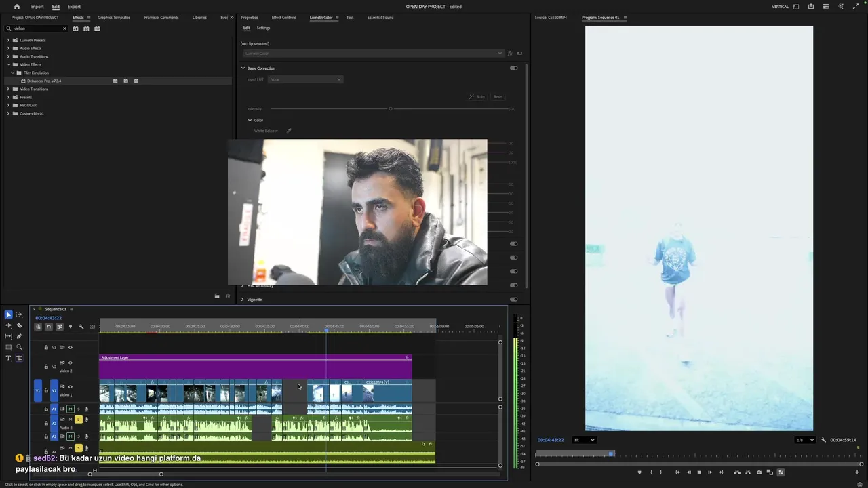This screenshot has height=488, width=868.
Task: Click the Lift button in Program monitor
Action: click(x=737, y=472)
